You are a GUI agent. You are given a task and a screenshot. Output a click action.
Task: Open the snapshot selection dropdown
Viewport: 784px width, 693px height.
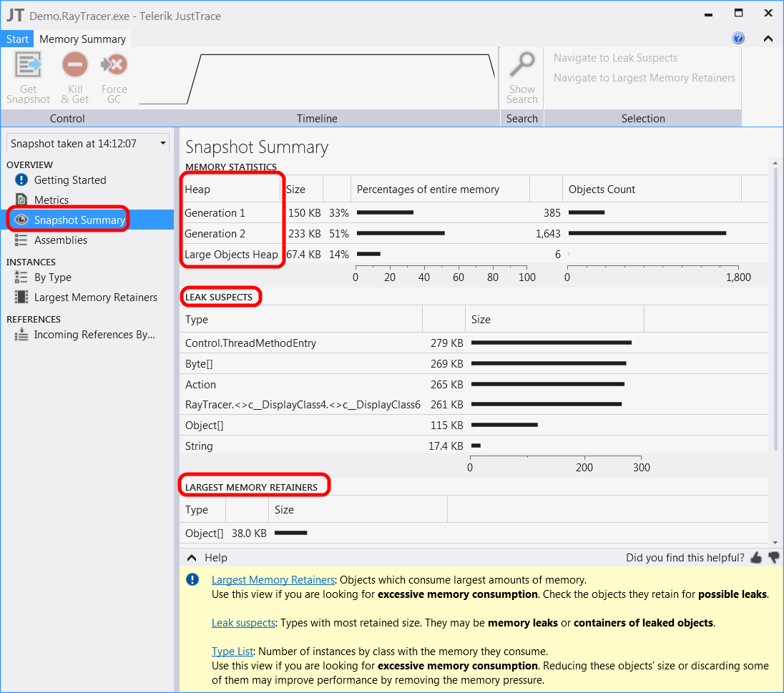[88, 144]
